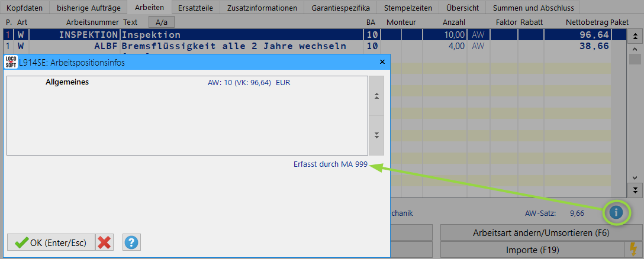Click the lightning bolt icon beside Importe
Image resolution: width=644 pixels, height=259 pixels.
tap(634, 250)
